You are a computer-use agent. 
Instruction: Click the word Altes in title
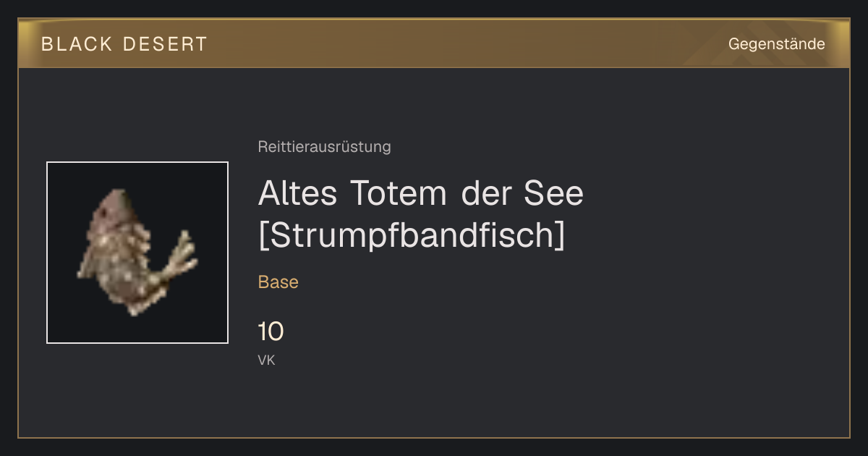298,193
